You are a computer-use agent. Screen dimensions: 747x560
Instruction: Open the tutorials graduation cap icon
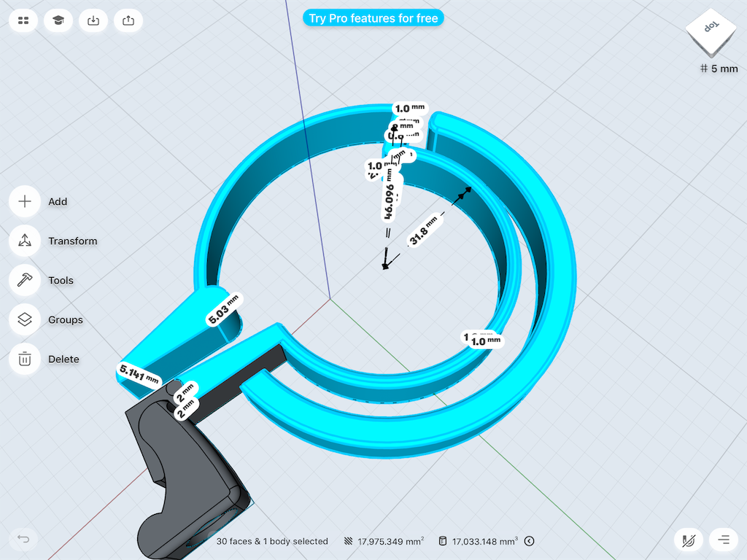pyautogui.click(x=58, y=20)
